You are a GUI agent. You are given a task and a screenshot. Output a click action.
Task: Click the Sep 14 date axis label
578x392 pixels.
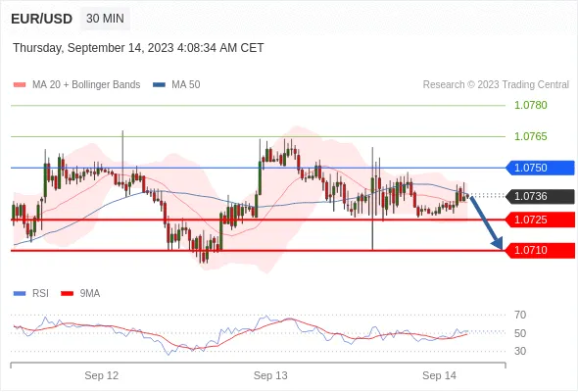click(x=440, y=375)
